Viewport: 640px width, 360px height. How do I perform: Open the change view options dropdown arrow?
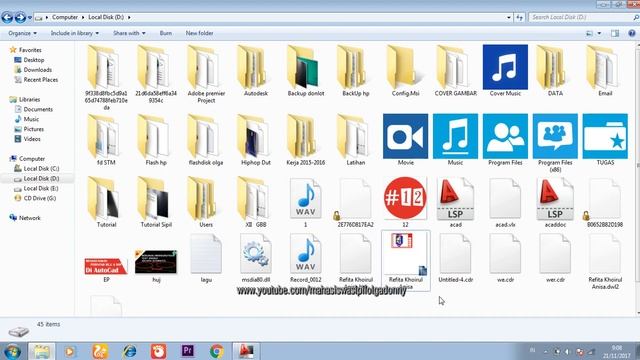(x=599, y=33)
